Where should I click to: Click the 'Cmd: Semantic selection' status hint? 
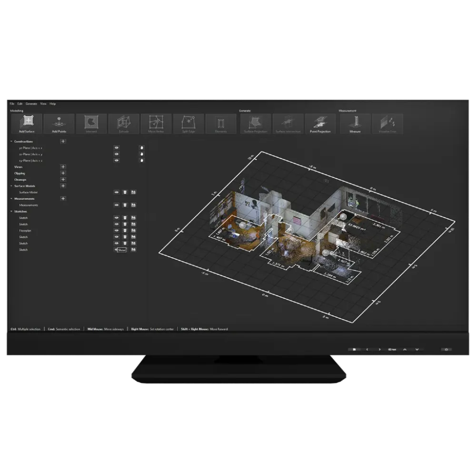(64, 329)
